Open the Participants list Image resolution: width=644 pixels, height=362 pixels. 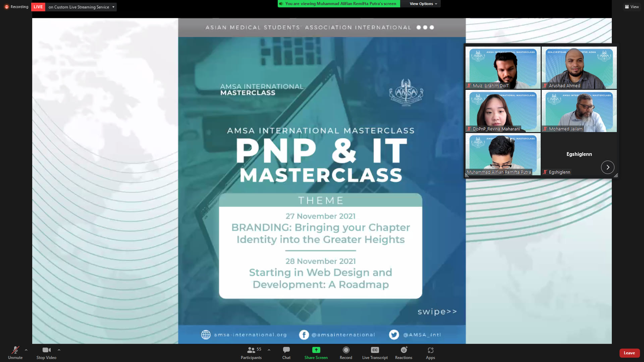pos(251,353)
